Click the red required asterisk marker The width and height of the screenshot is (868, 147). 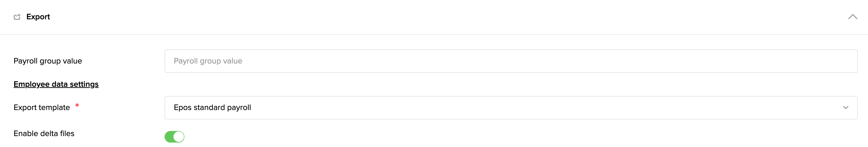click(77, 106)
